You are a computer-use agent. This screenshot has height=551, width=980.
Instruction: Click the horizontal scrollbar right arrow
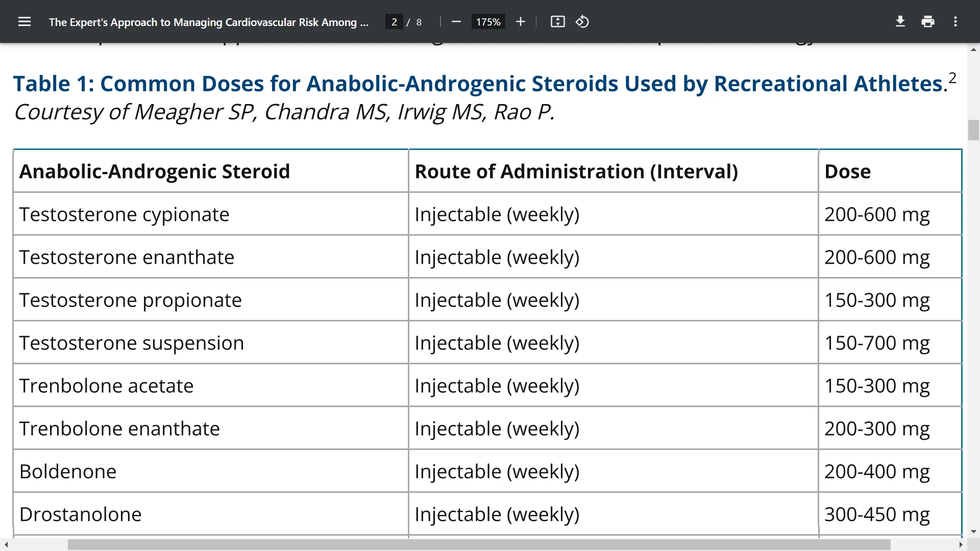961,545
